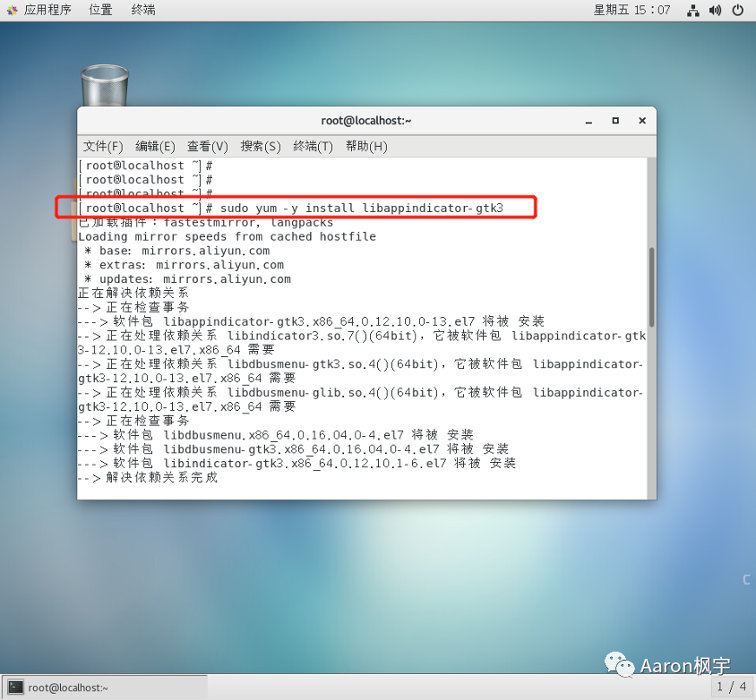This screenshot has width=756, height=700.
Task: Click the root@localhost taskbar entry
Action: pos(105,687)
